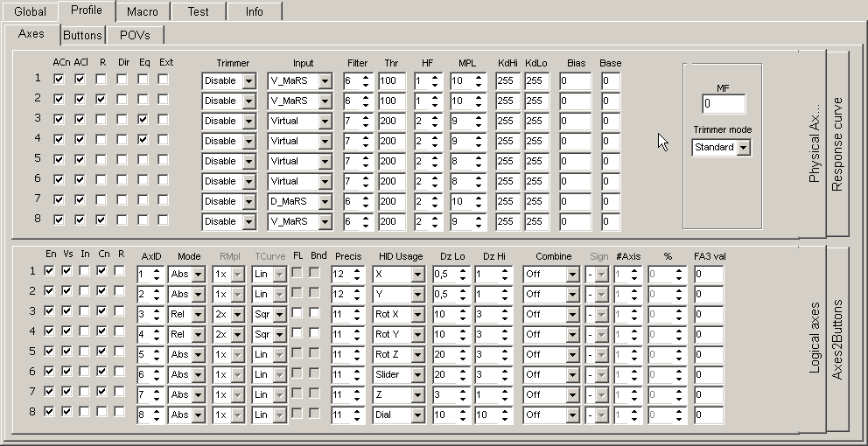Switch to the Buttons sub-tab
This screenshot has height=446, width=868.
(x=82, y=35)
